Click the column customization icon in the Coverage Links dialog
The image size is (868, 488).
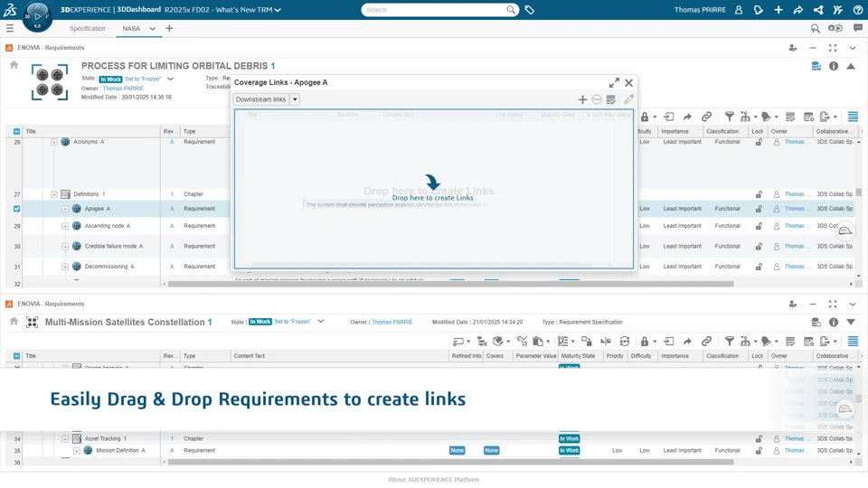coord(611,99)
